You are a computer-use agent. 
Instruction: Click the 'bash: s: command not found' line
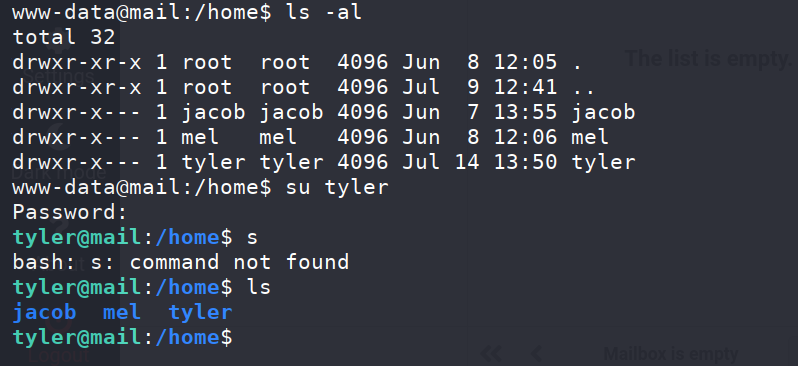coord(181,262)
